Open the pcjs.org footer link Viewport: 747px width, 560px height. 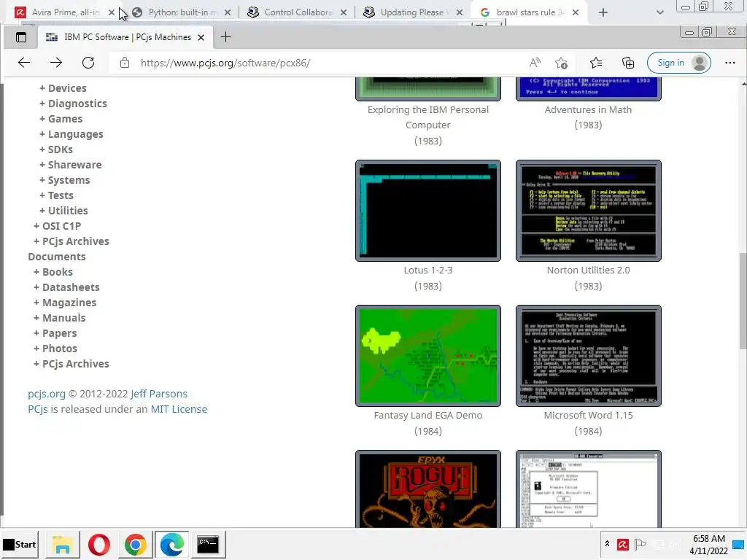[47, 394]
